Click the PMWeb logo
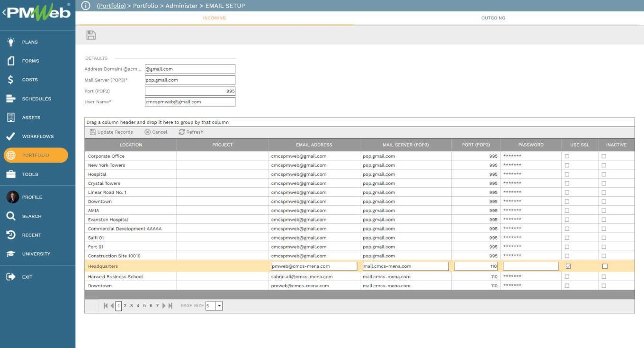Screen dimensions: 644x348 (39, 13)
